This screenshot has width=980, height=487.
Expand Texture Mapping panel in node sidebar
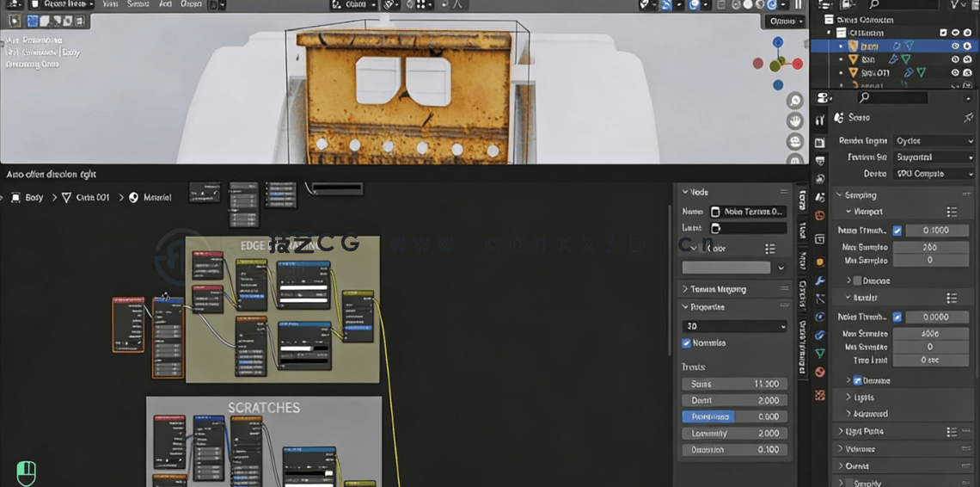click(714, 289)
